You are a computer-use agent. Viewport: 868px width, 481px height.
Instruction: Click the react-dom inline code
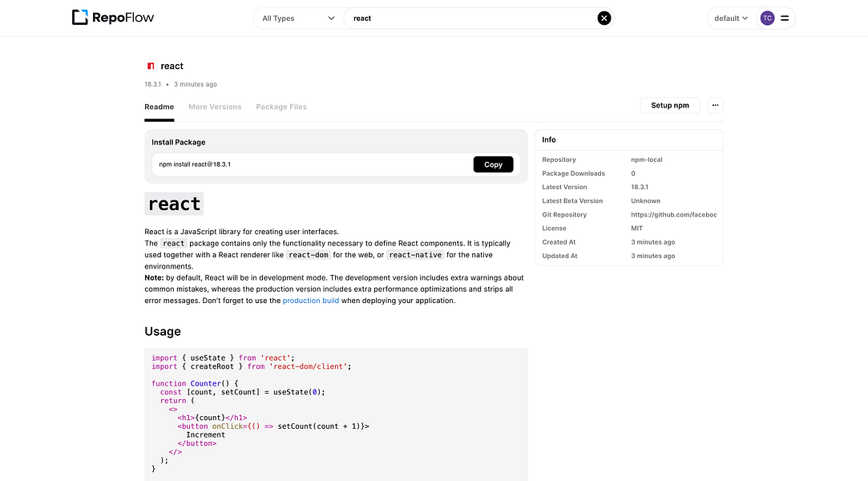tap(309, 255)
